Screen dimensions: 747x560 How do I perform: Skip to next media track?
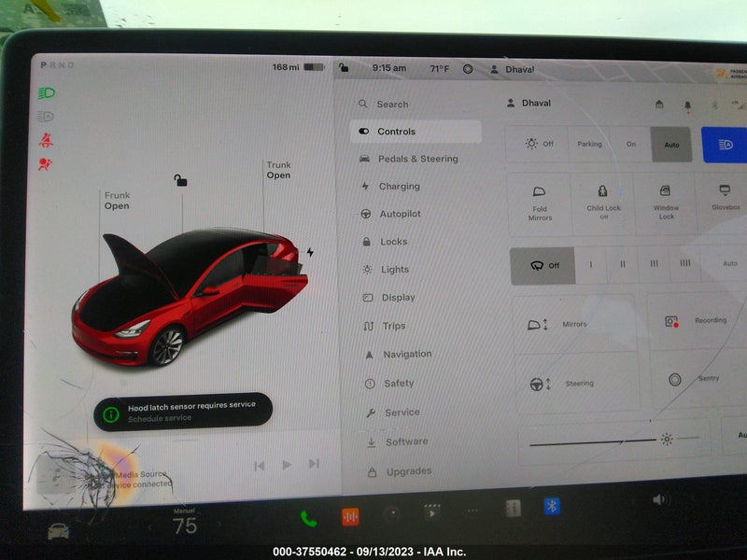(314, 463)
